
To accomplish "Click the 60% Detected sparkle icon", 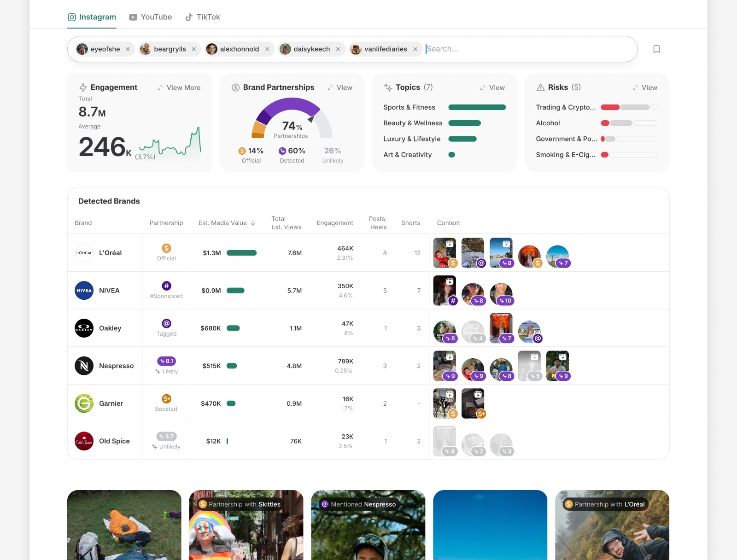I will click(x=282, y=151).
